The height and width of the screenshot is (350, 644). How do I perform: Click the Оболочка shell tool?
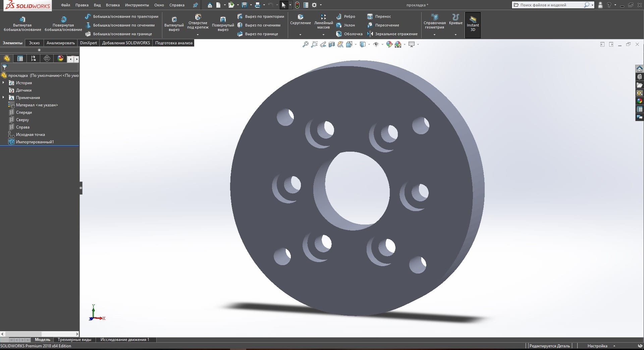[349, 34]
